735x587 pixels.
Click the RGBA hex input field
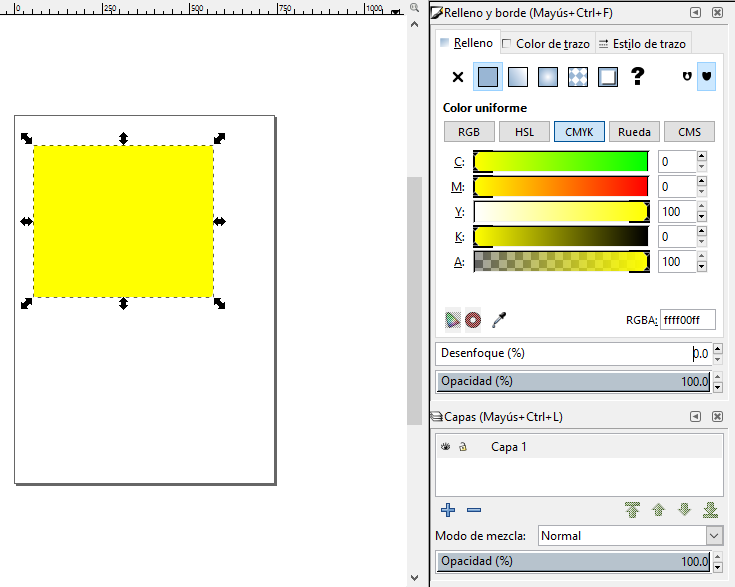pyautogui.click(x=687, y=320)
